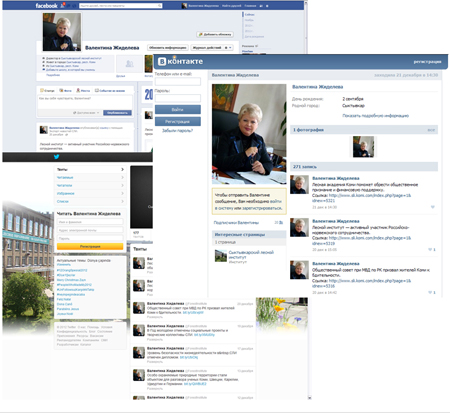This screenshot has width=450, height=413.
Task: Open the photo thumbnail under 1 фотография
Action: coord(363,146)
